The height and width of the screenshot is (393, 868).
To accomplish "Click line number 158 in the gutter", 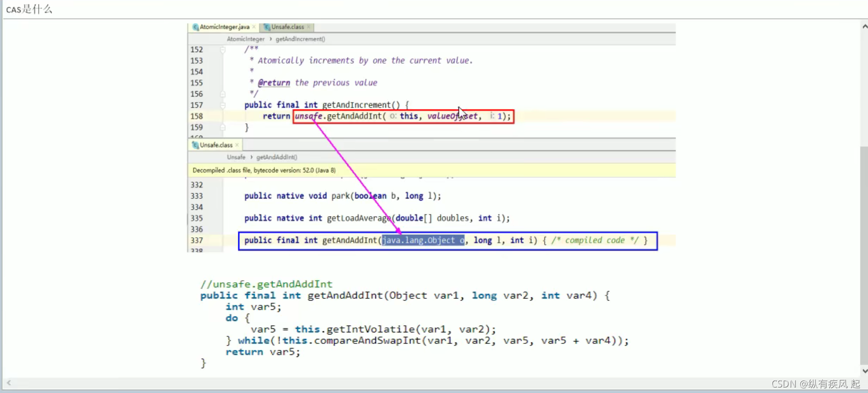I will coord(197,116).
